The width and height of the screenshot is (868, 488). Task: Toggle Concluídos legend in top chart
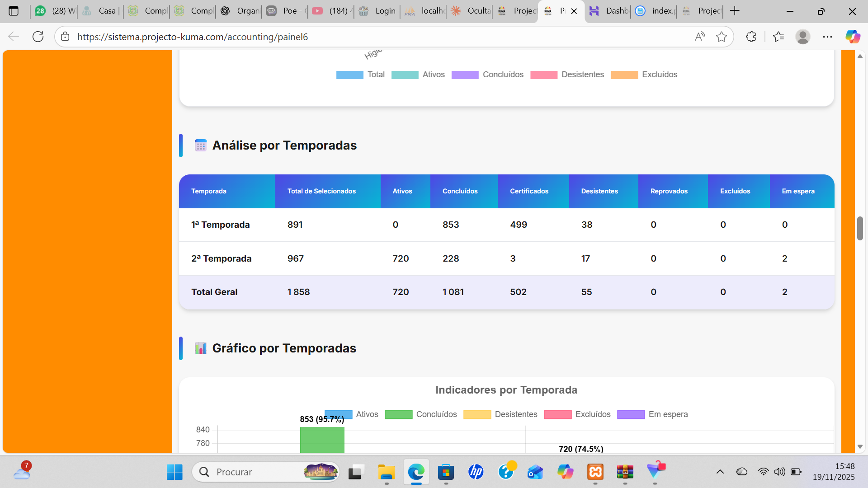pyautogui.click(x=502, y=75)
